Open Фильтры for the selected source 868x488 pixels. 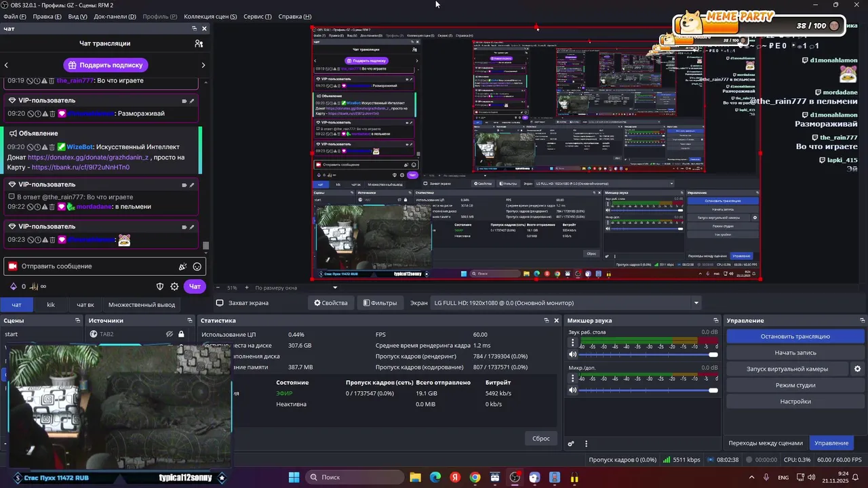pos(380,303)
